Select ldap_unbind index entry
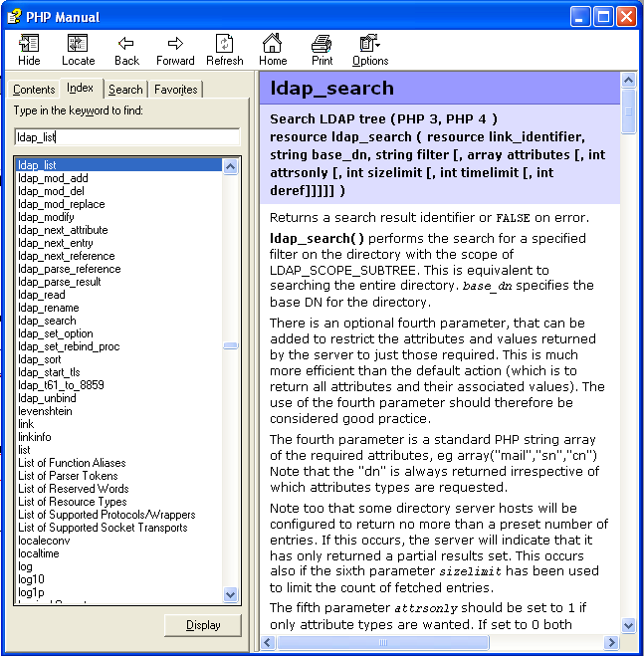The height and width of the screenshot is (656, 644). click(47, 398)
